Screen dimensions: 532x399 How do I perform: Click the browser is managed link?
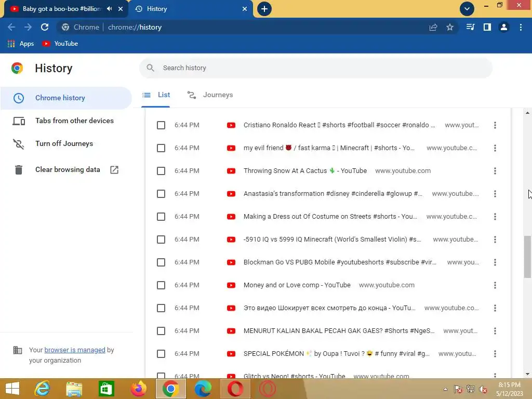click(x=75, y=350)
